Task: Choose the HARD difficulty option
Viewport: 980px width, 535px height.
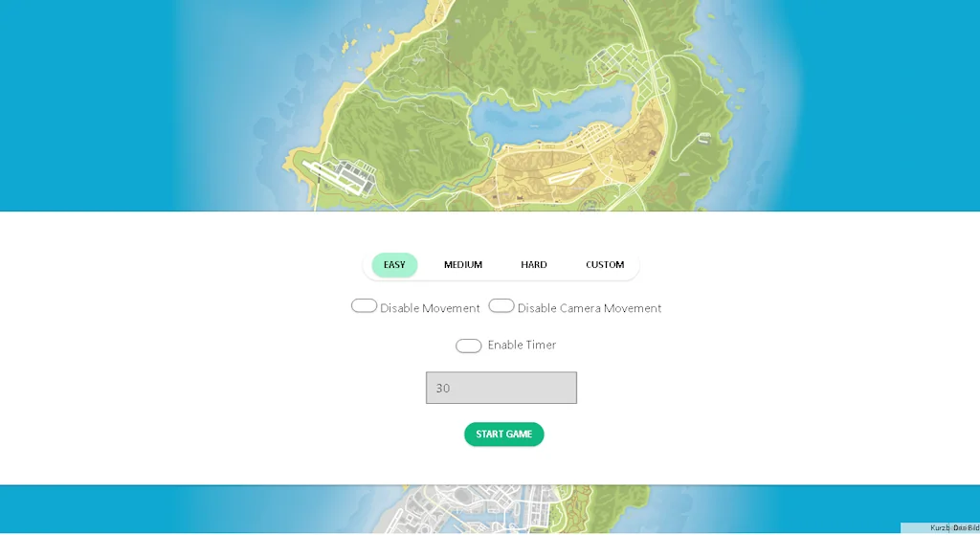Action: point(534,265)
